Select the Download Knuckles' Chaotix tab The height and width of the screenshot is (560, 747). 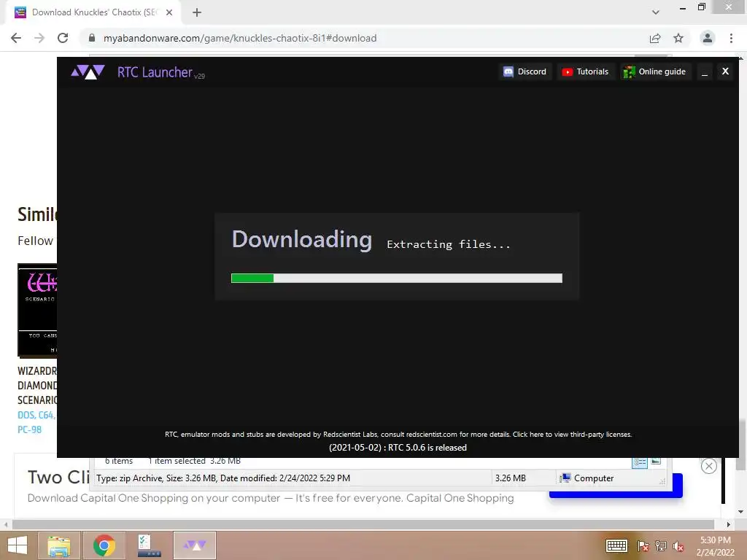coord(93,12)
